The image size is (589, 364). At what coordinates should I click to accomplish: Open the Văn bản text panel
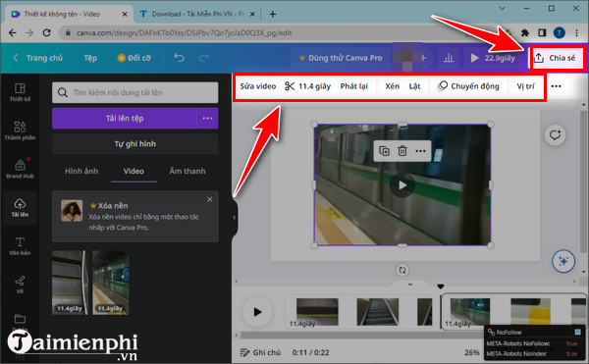tap(20, 246)
